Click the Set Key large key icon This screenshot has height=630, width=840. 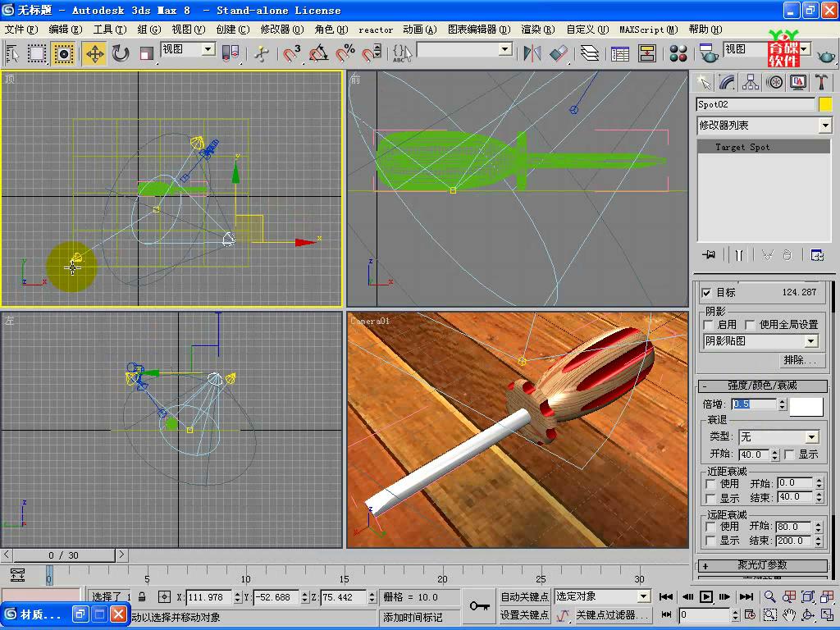point(479,606)
